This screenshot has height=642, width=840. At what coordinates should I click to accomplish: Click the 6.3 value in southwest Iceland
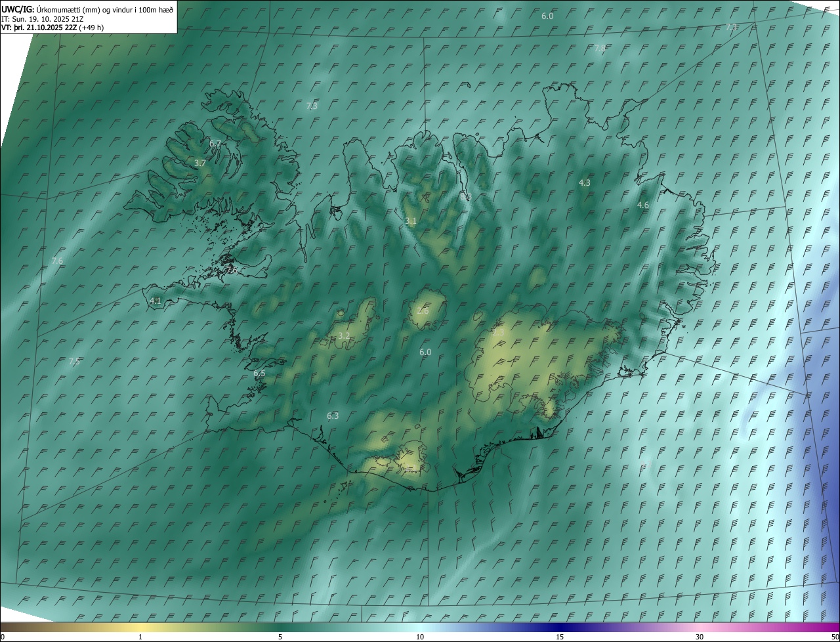(x=333, y=416)
